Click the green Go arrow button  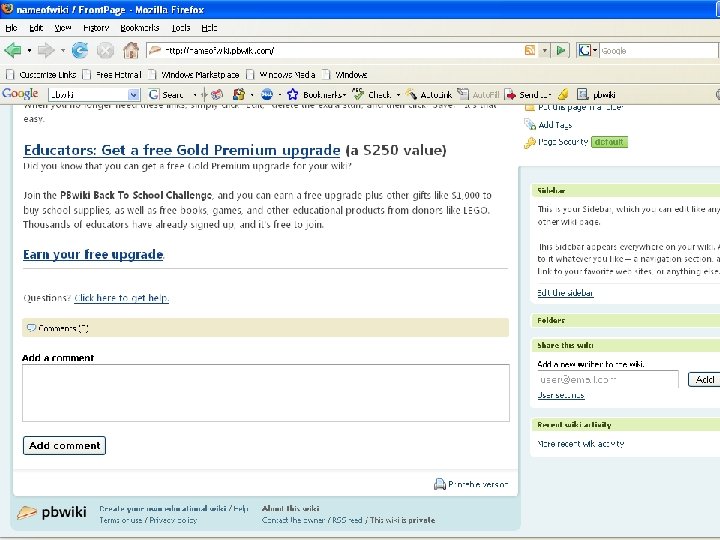point(561,51)
